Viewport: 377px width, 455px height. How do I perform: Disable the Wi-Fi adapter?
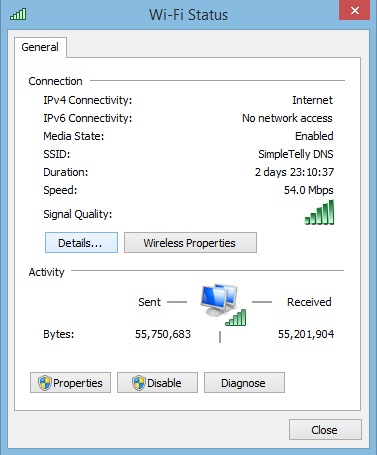point(157,383)
